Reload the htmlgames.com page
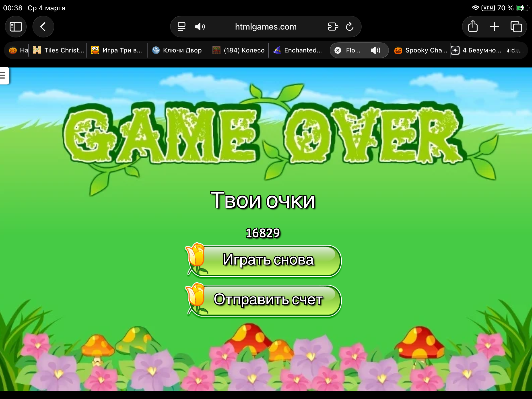Screen dimensions: 532x399 click(x=349, y=27)
